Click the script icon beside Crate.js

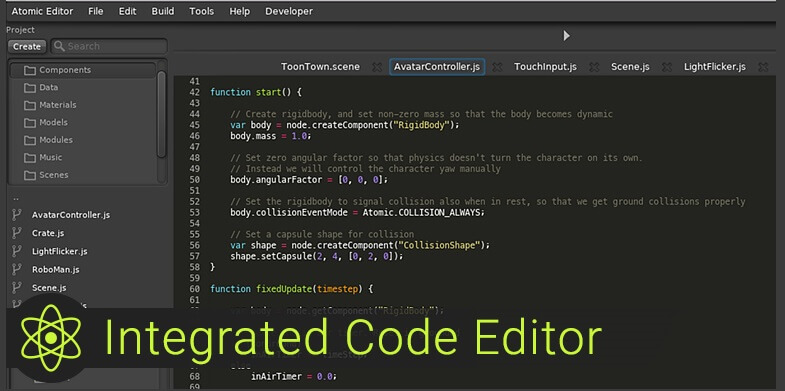(x=17, y=233)
